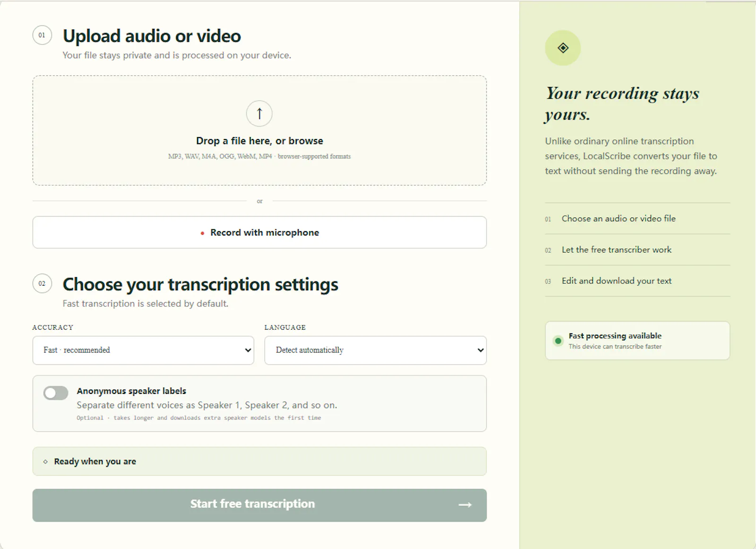Screen dimensions: 756x549
Task: Click the 'Unlike ordinary online transcription' paragraph
Action: tap(631, 156)
